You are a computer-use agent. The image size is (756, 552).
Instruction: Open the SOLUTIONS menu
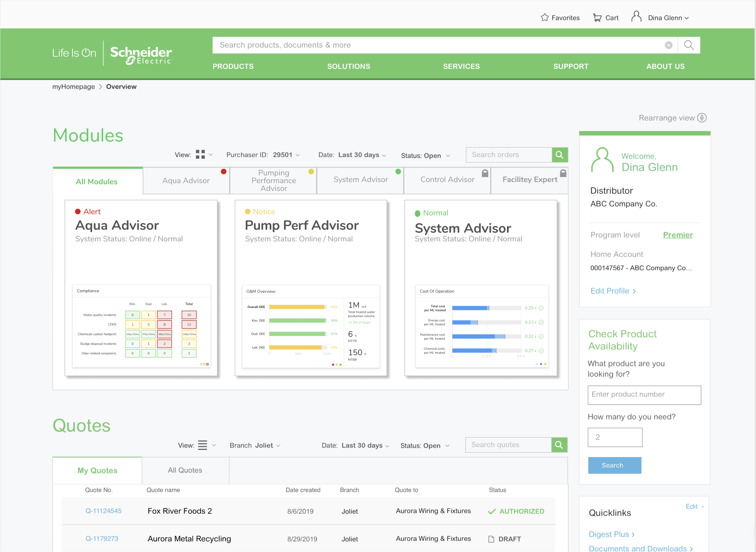coord(349,67)
